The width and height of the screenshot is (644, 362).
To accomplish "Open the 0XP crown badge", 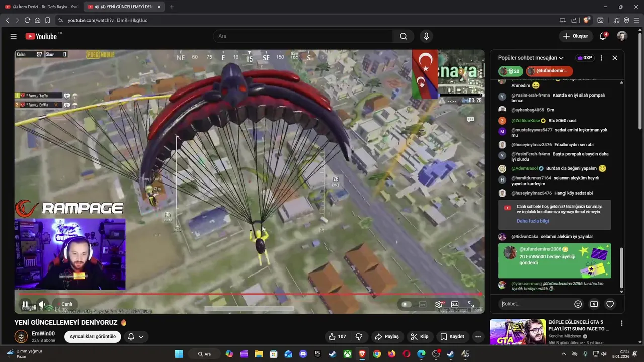I will (x=585, y=58).
